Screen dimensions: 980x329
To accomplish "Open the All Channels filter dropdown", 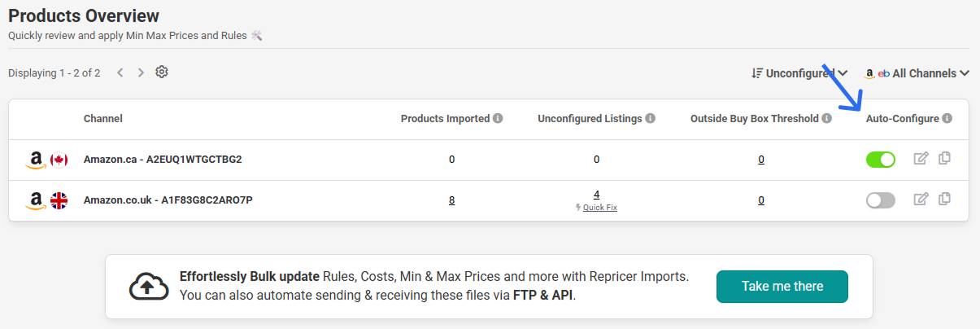I will 917,73.
